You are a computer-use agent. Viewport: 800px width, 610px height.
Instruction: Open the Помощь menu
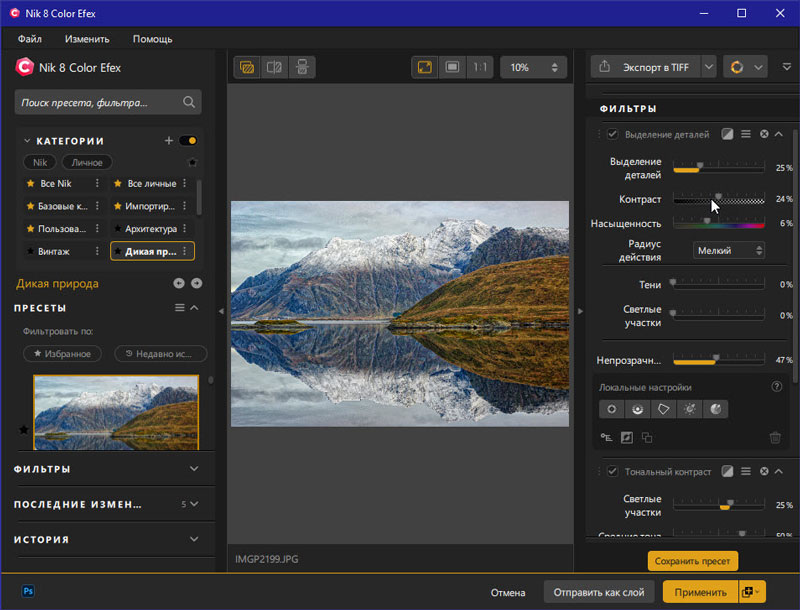click(x=152, y=39)
